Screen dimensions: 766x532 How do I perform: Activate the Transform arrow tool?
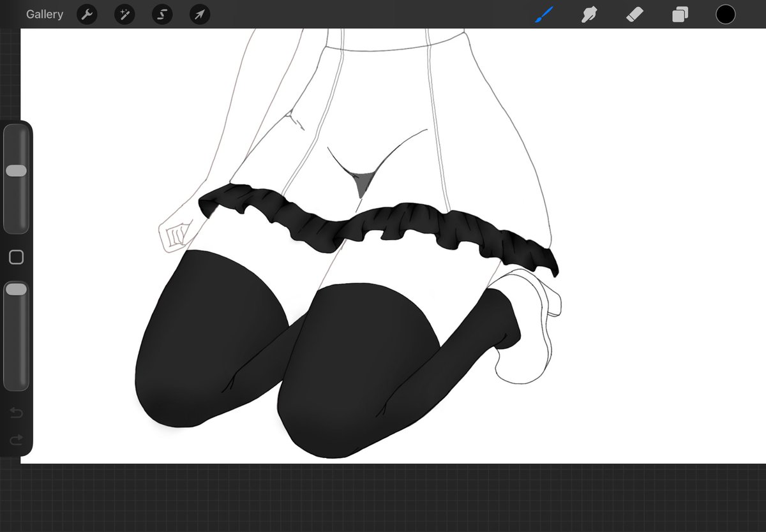[200, 14]
